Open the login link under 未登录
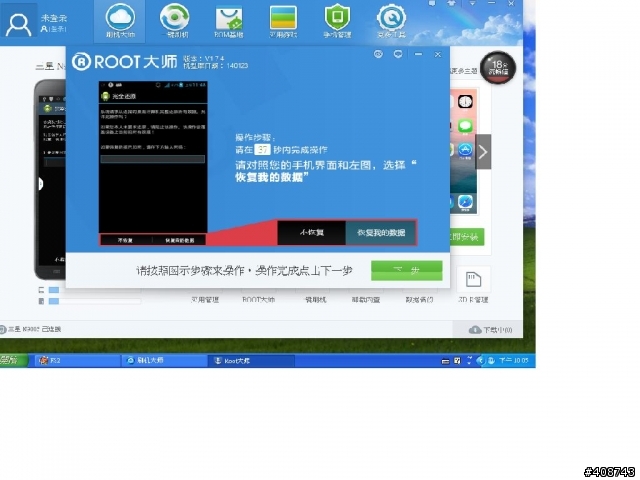 tap(54, 29)
